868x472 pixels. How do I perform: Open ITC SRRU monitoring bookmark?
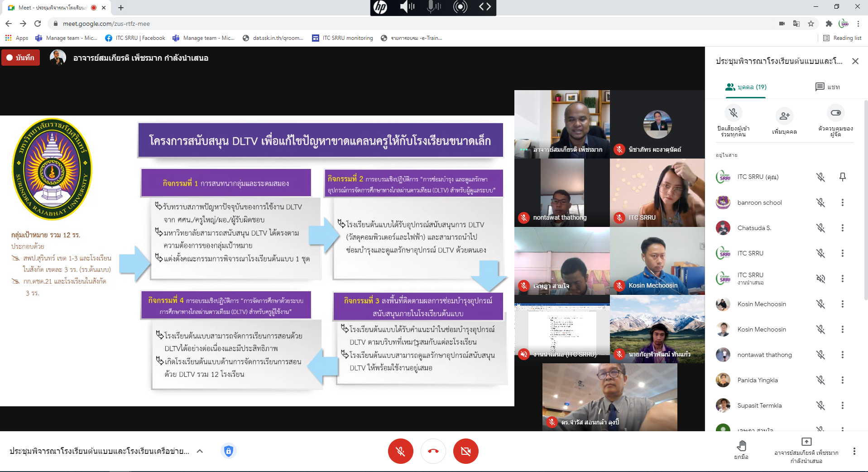343,38
